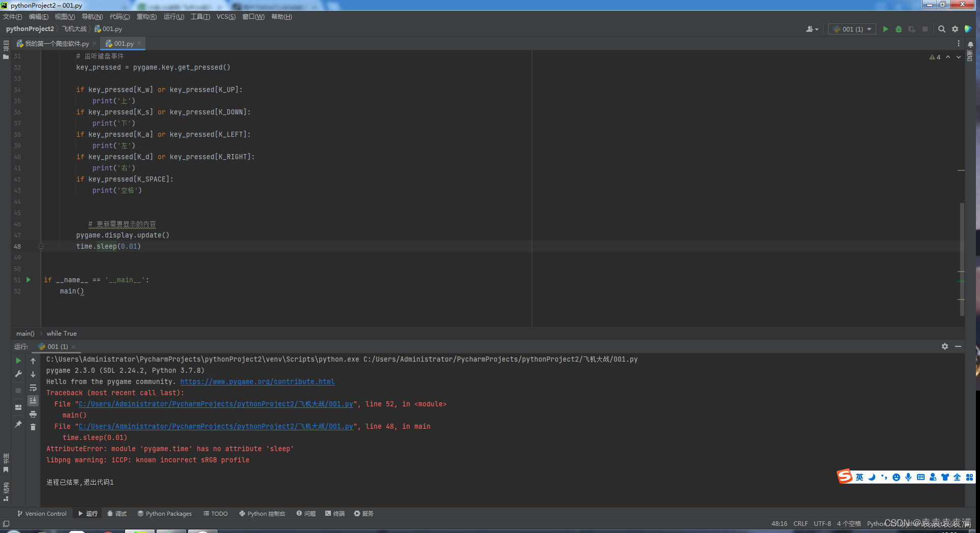Open TODO tool window

coord(216,514)
